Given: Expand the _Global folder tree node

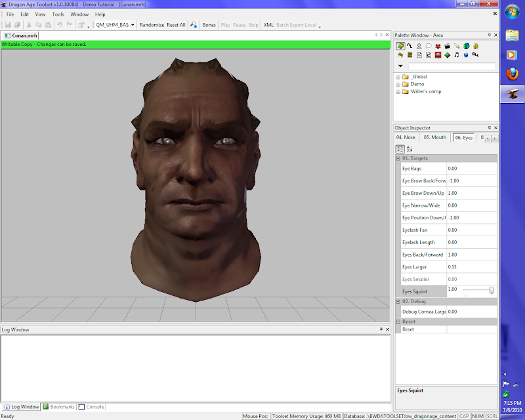Looking at the screenshot, I should click(x=398, y=77).
